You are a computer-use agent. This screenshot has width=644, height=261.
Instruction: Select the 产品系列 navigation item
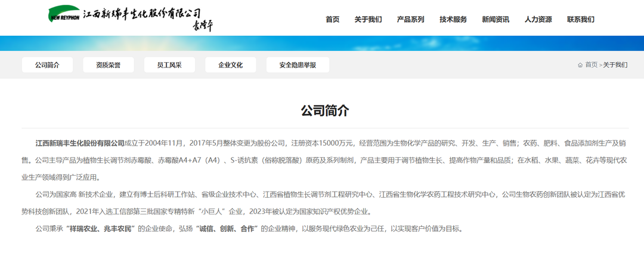[410, 19]
